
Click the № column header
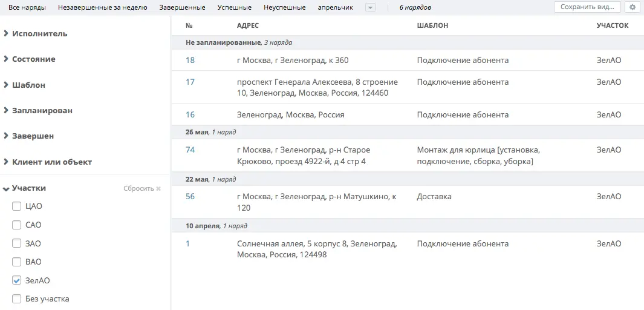click(189, 25)
